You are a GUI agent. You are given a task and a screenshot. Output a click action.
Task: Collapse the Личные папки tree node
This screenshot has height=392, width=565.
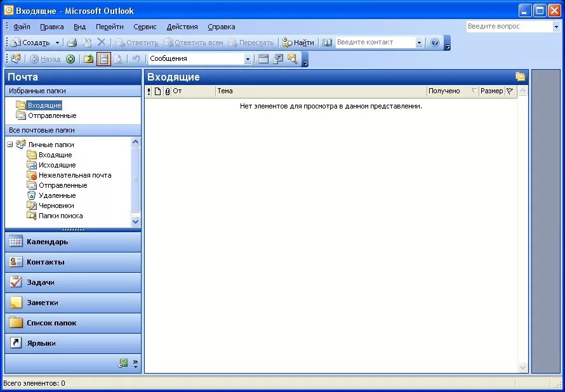point(10,145)
